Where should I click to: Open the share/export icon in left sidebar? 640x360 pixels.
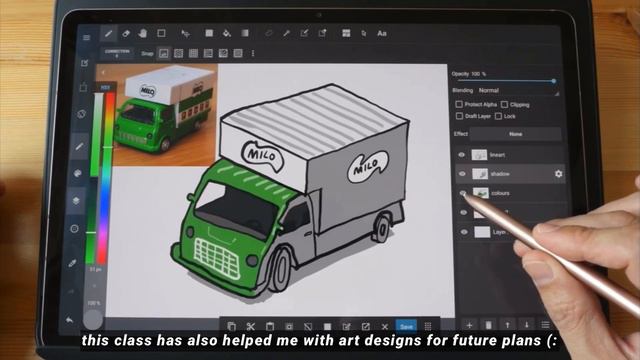83,87
